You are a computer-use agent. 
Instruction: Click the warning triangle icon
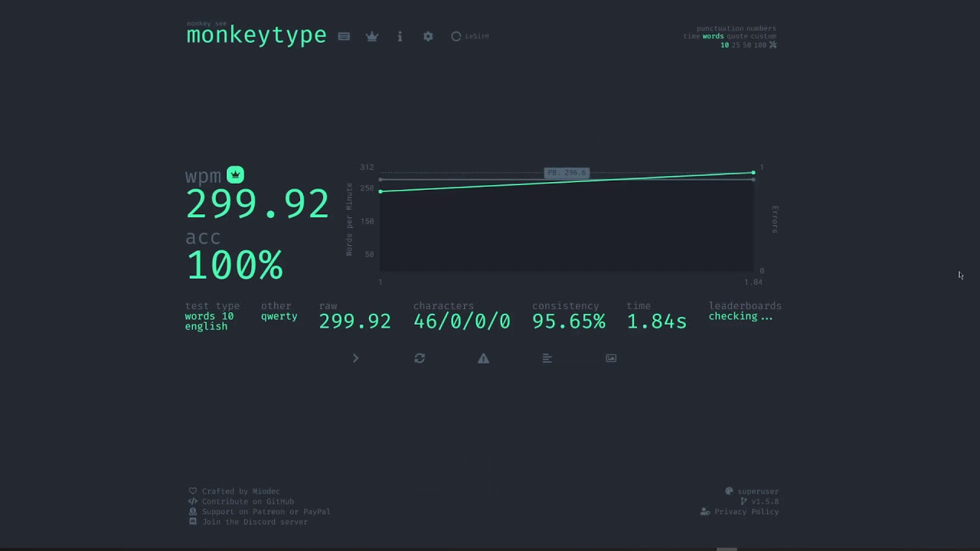[483, 358]
